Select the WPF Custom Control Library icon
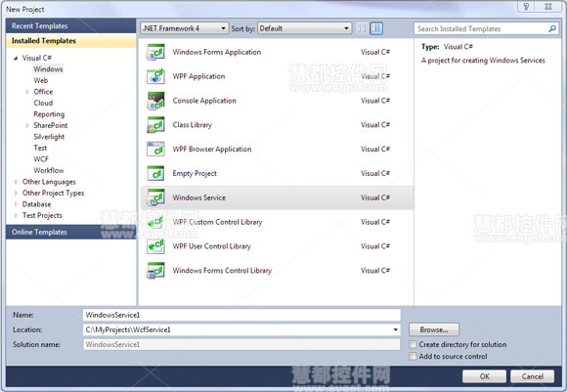Screen dimensions: 567x392 tap(155, 222)
